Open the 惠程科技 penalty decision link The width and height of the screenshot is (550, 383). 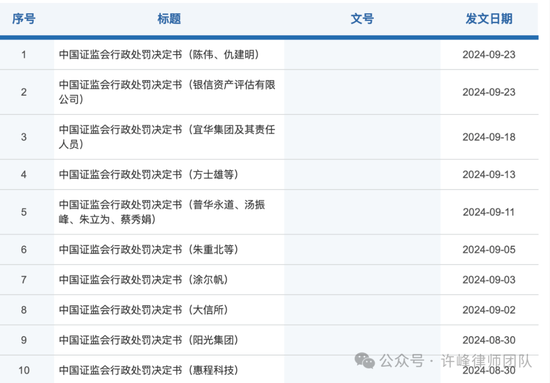(x=149, y=370)
